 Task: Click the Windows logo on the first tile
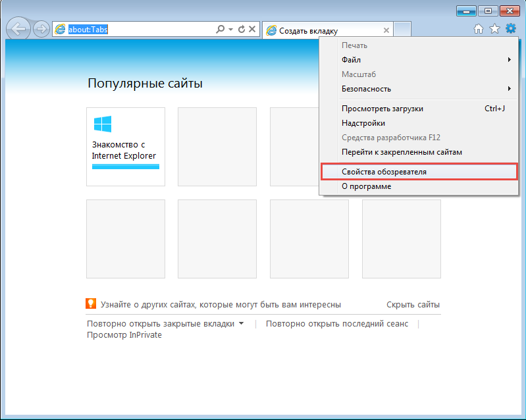pos(103,124)
